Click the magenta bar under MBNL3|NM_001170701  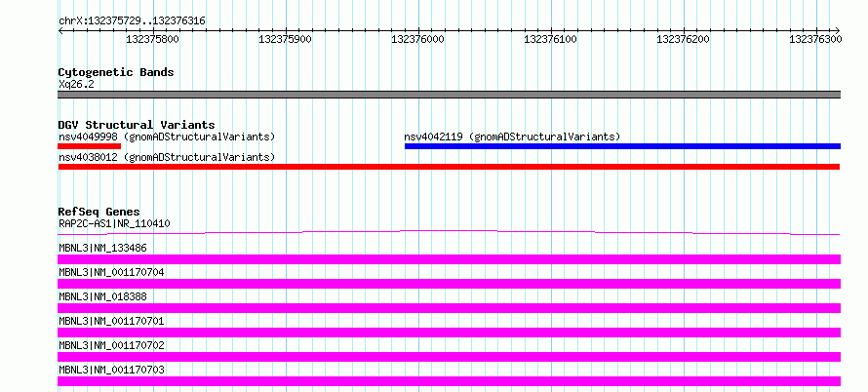(x=449, y=333)
